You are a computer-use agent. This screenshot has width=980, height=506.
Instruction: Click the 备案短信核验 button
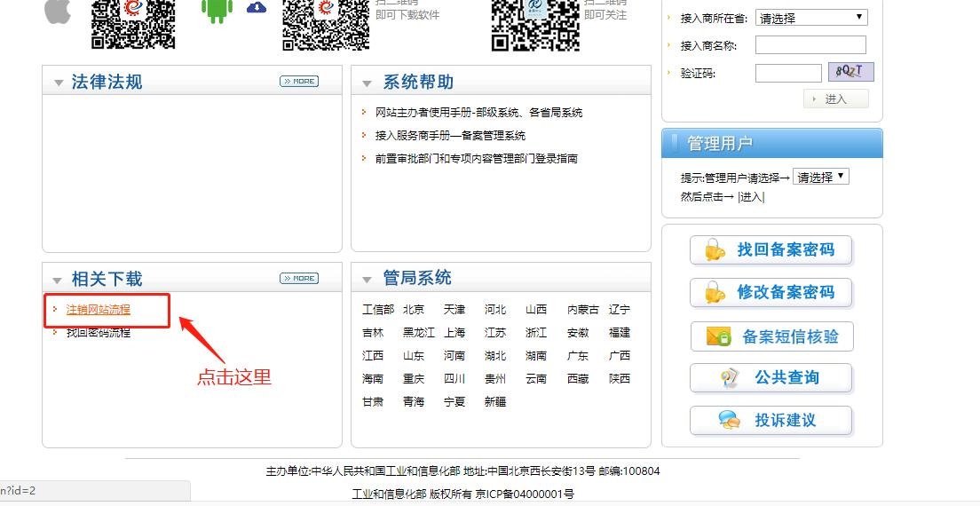(x=772, y=336)
